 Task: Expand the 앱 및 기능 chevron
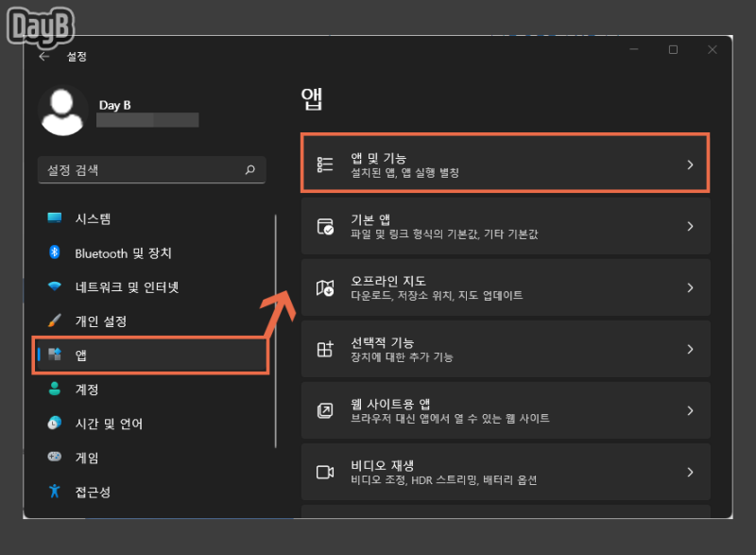(x=690, y=165)
